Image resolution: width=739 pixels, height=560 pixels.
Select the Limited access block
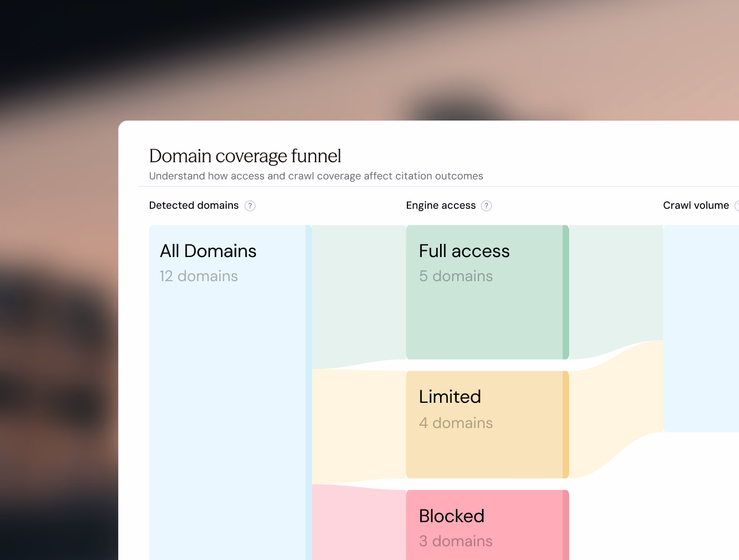pos(487,425)
